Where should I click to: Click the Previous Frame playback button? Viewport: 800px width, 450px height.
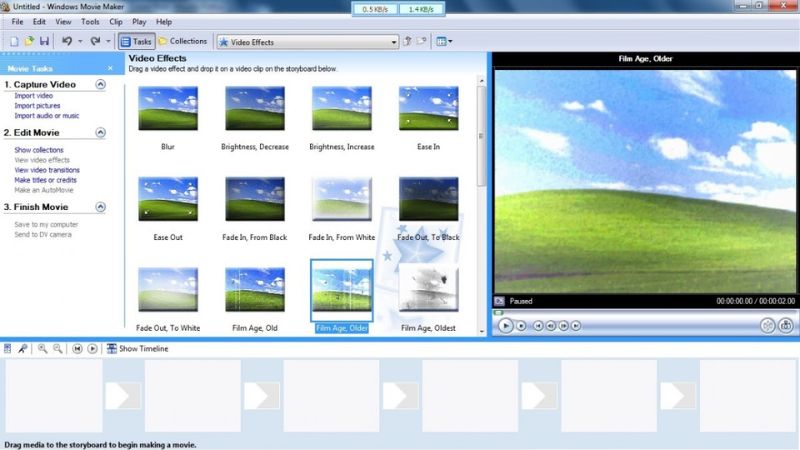(551, 326)
